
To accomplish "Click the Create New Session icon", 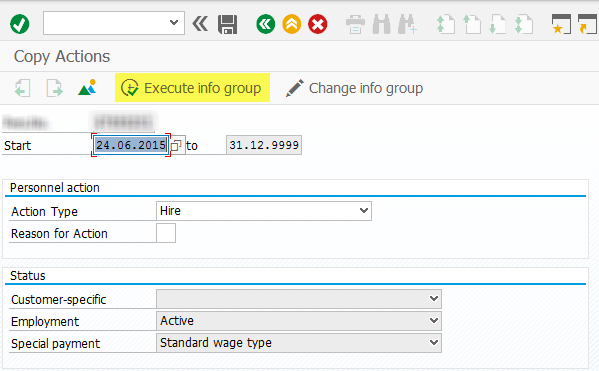I will click(561, 24).
